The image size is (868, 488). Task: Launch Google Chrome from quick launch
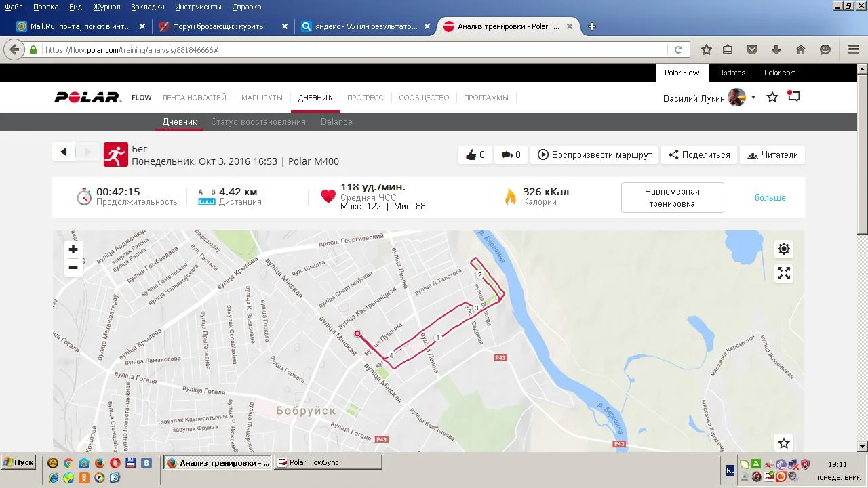click(x=68, y=464)
